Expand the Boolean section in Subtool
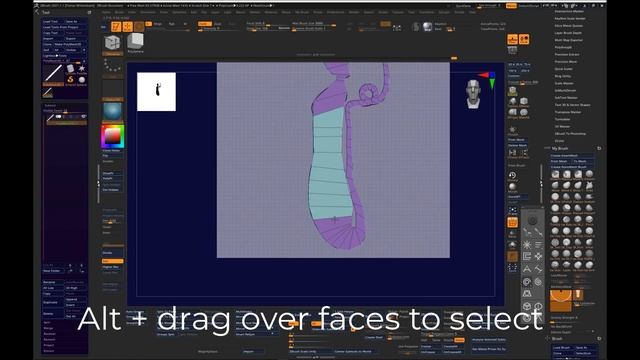 point(49,334)
